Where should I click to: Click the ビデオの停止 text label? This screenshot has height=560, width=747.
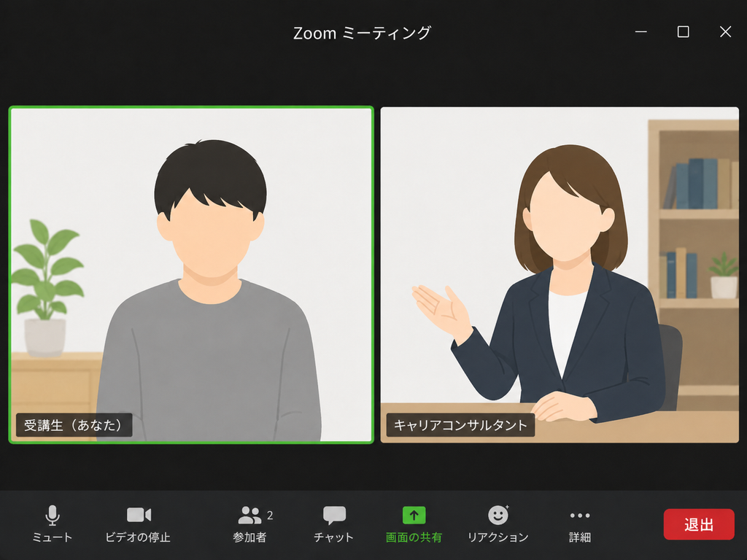[138, 537]
